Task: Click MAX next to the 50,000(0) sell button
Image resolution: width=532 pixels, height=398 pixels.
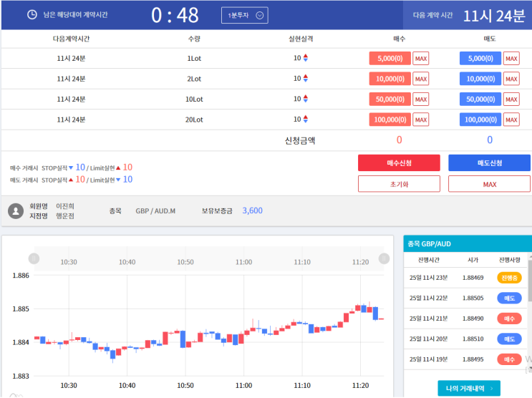Action: click(x=511, y=99)
